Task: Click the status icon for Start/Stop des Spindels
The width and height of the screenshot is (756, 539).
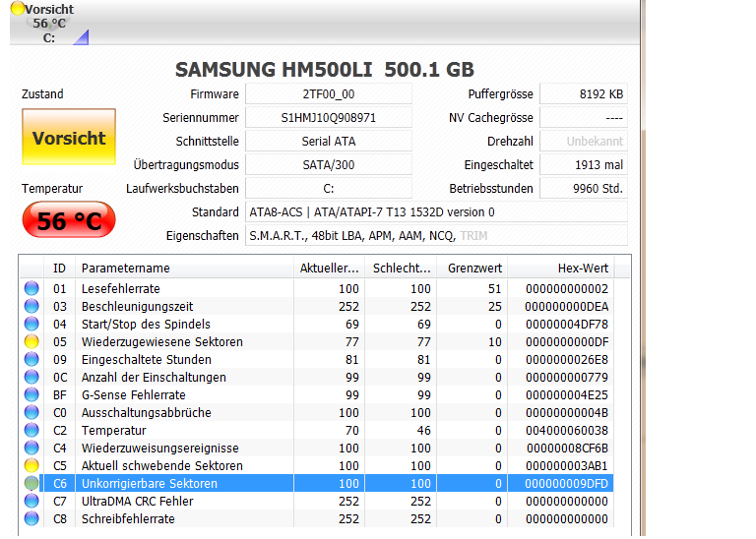Action: pos(31,324)
